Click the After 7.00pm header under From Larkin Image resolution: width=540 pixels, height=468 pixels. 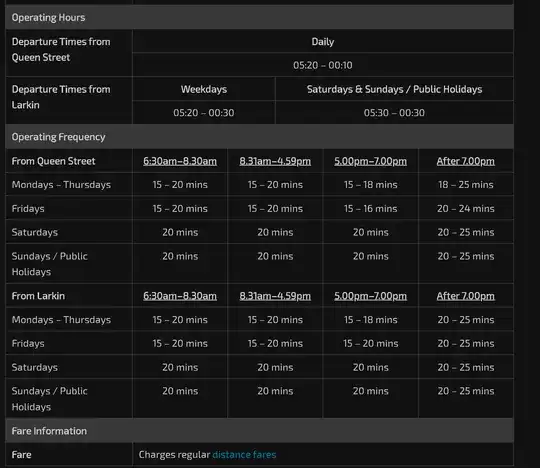pos(466,296)
